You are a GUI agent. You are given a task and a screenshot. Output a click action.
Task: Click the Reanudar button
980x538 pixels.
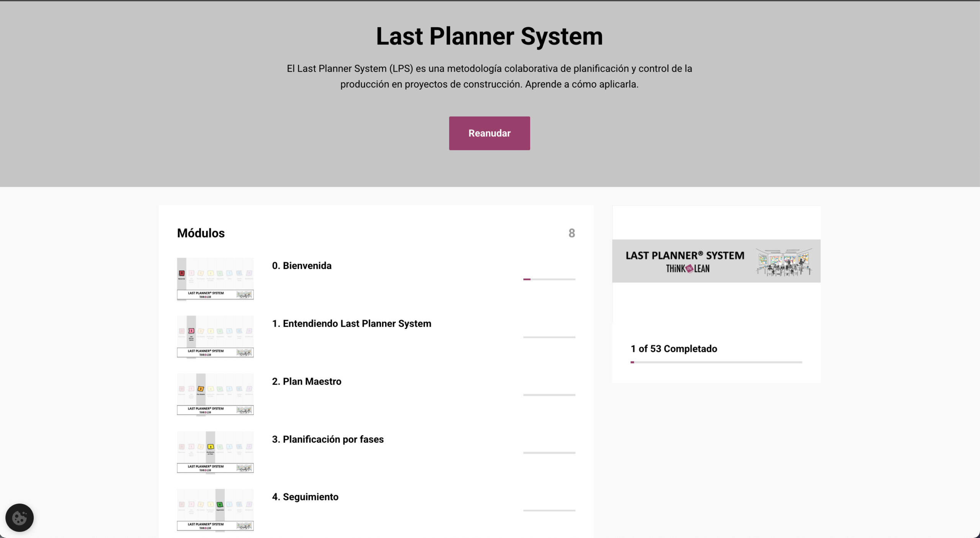click(489, 133)
